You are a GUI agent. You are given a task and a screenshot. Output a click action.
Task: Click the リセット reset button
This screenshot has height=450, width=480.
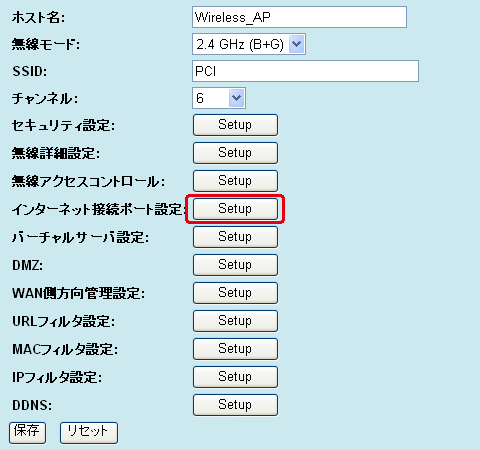[x=89, y=433]
